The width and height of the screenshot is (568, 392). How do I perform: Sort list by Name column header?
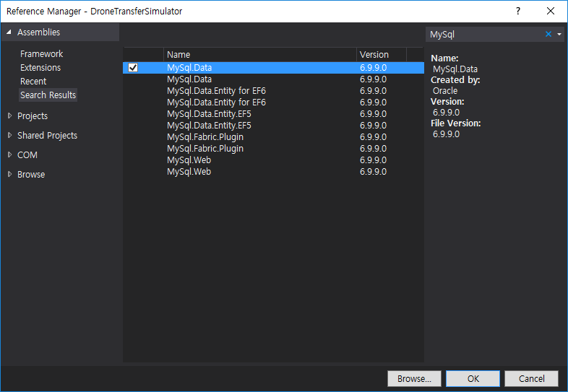tap(259, 54)
